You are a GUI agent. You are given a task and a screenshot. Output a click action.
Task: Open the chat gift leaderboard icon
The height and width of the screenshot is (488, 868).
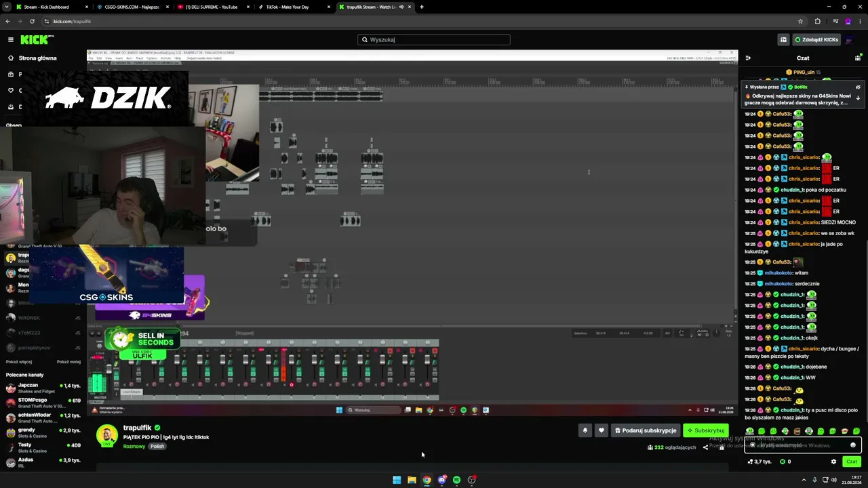pyautogui.click(x=858, y=58)
